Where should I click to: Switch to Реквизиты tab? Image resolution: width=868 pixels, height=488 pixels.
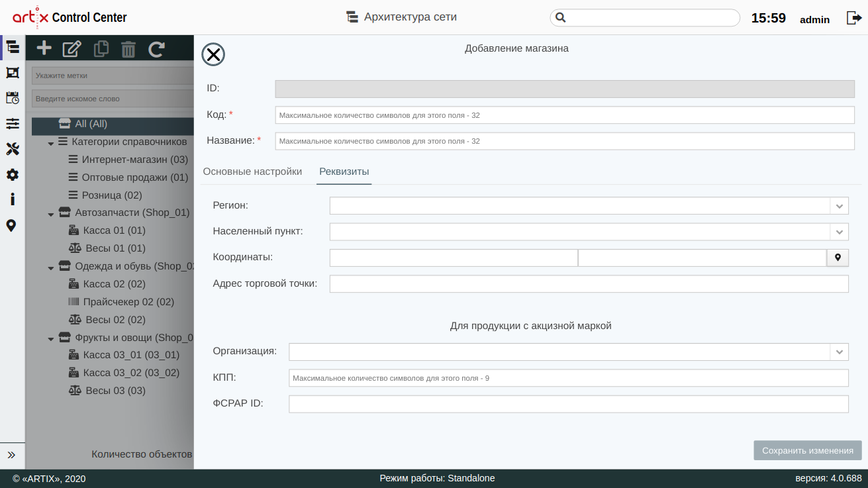344,171
